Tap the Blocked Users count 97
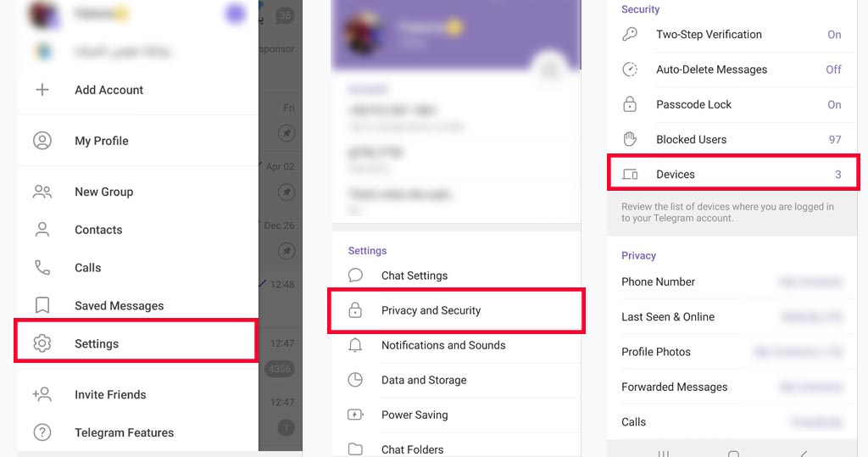 coord(835,140)
